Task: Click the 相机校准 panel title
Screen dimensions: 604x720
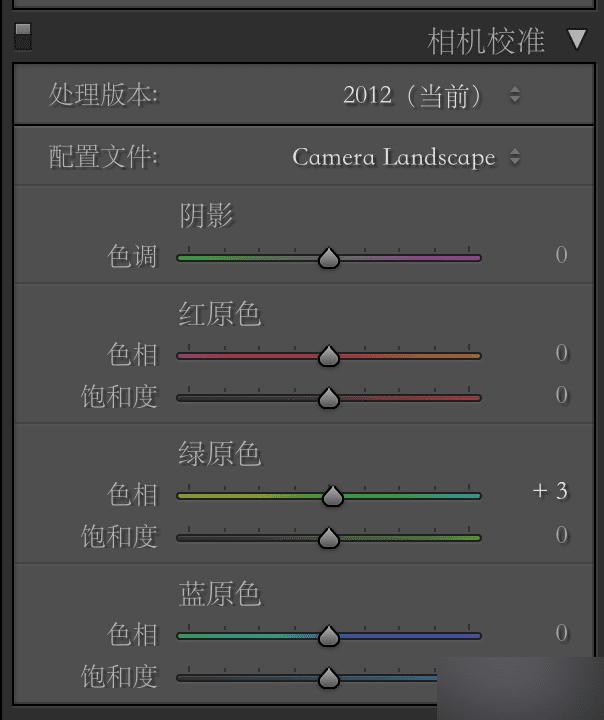Action: (486, 41)
